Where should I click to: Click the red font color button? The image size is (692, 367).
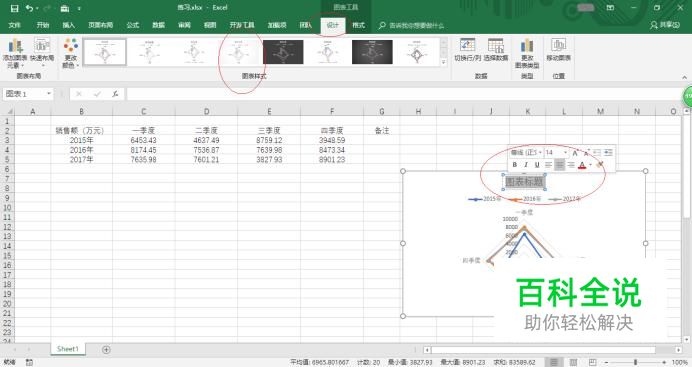582,165
